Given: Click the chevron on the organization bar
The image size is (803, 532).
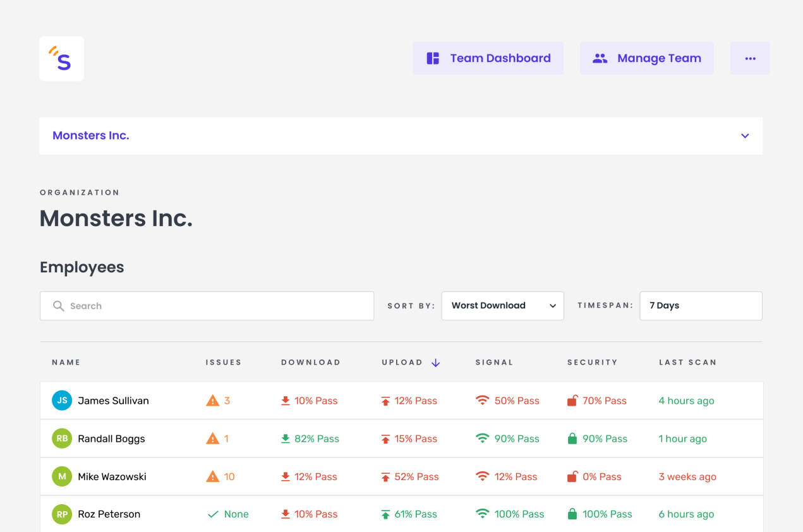Looking at the screenshot, I should [x=745, y=136].
